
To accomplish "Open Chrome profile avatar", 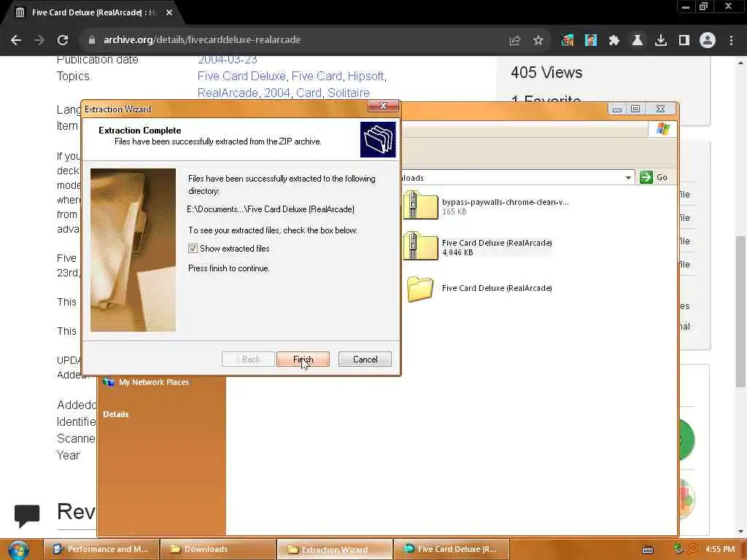I will pos(708,41).
